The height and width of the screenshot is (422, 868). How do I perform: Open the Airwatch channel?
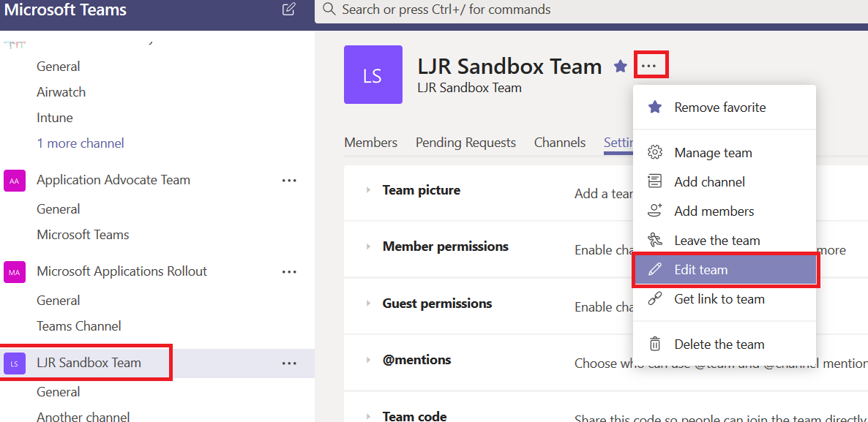click(61, 92)
